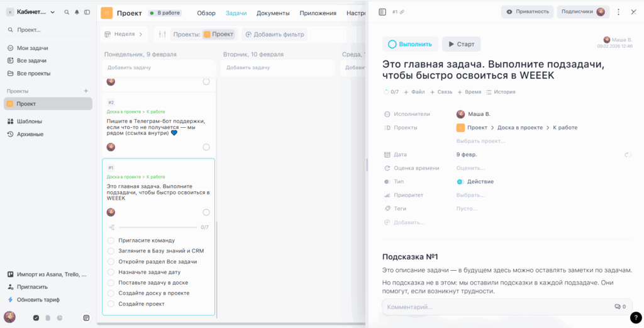Click Добавить задачу under Понедельник
The height and width of the screenshot is (328, 644).
tap(159, 67)
